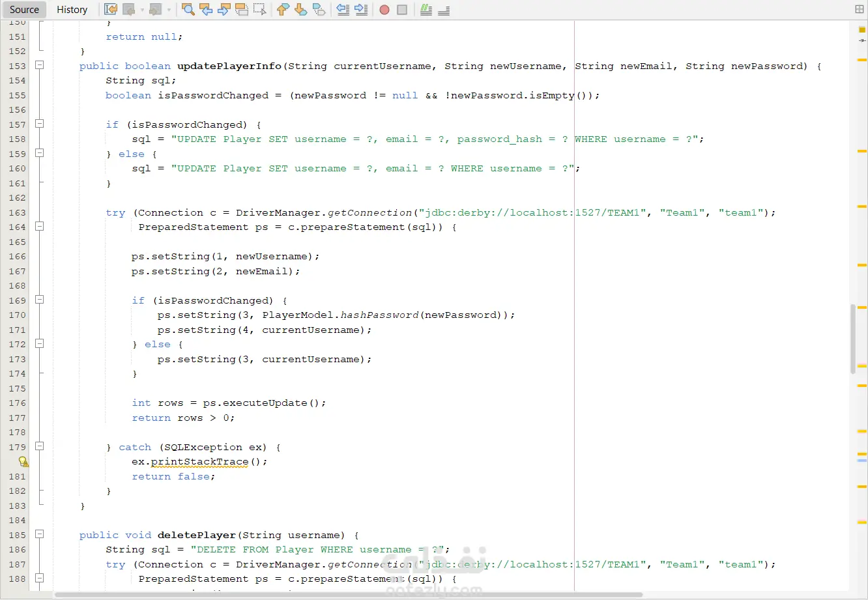
Task: Open the Back history dropdown arrow
Action: pyautogui.click(x=141, y=10)
